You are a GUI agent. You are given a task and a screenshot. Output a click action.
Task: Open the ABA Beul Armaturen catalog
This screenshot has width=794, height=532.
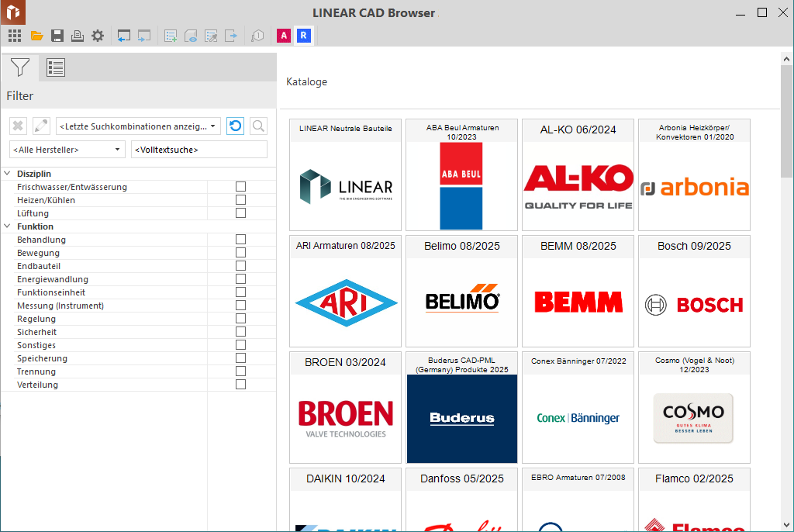462,174
